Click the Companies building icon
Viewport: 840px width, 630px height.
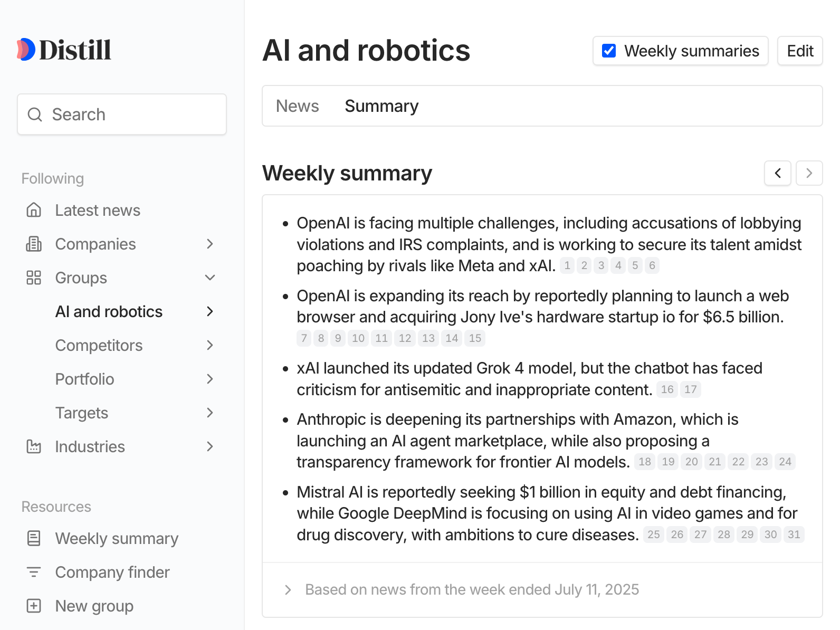point(34,244)
